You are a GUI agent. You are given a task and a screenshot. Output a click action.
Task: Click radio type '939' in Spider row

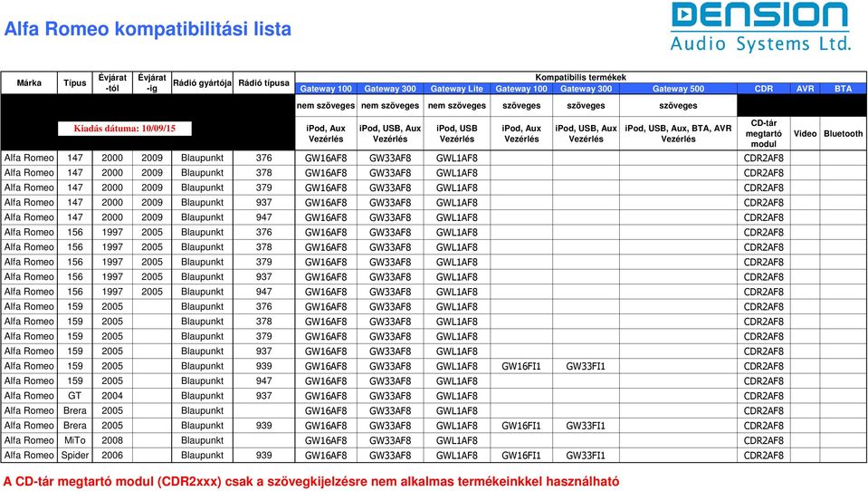(x=263, y=456)
